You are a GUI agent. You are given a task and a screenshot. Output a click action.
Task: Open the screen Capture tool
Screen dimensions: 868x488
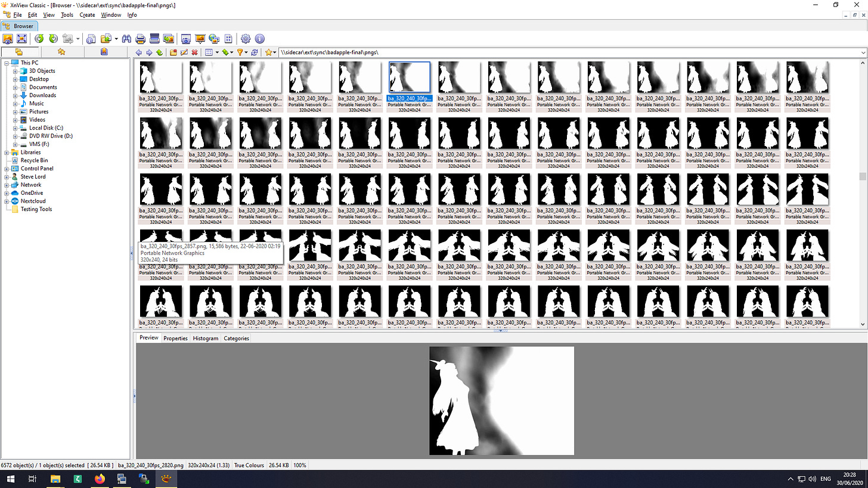pos(186,39)
